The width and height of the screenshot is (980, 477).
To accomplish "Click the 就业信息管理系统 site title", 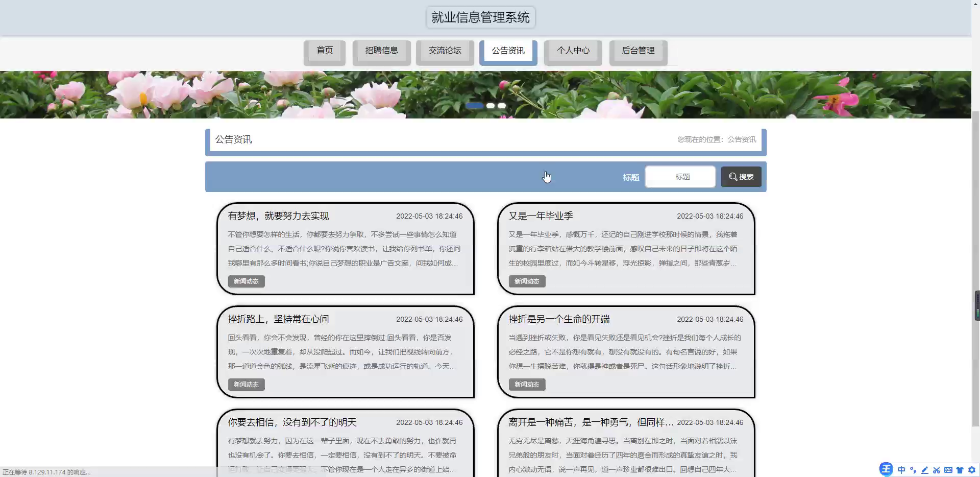I will pos(480,17).
